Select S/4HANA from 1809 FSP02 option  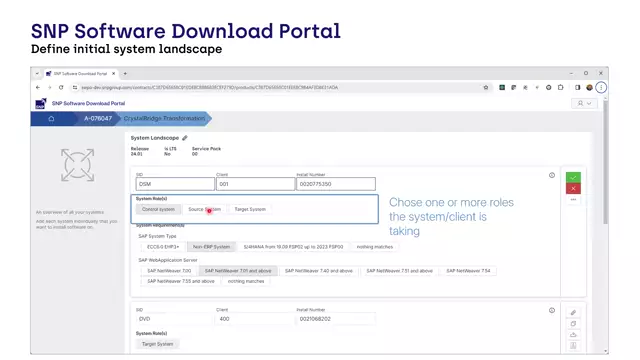tap(293, 247)
